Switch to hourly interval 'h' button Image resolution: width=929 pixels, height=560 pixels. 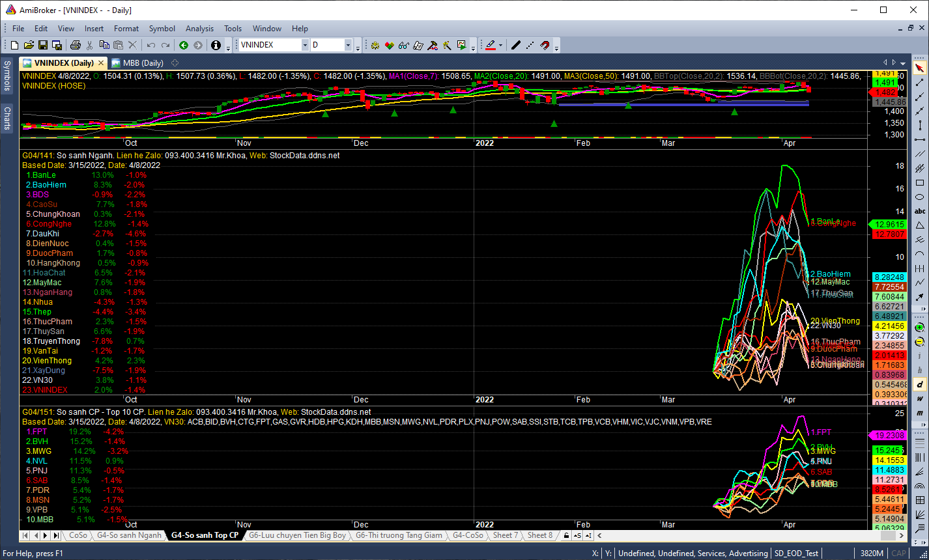coord(919,371)
